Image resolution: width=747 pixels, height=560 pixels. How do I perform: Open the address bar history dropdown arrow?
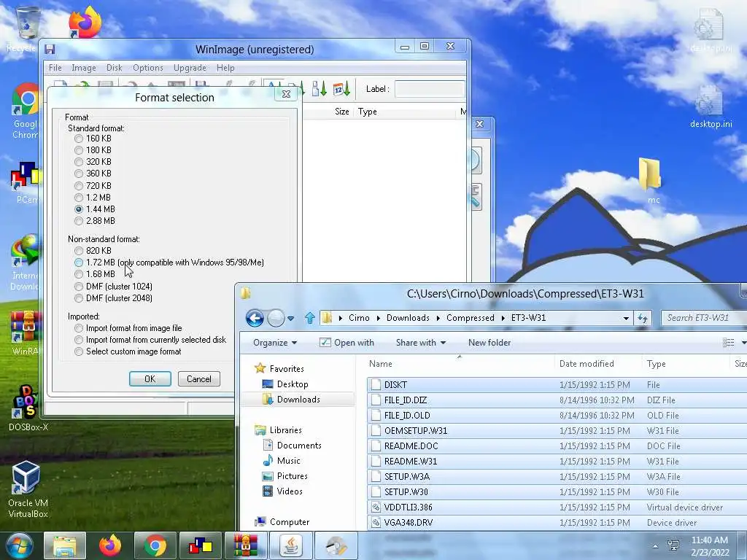click(x=626, y=318)
